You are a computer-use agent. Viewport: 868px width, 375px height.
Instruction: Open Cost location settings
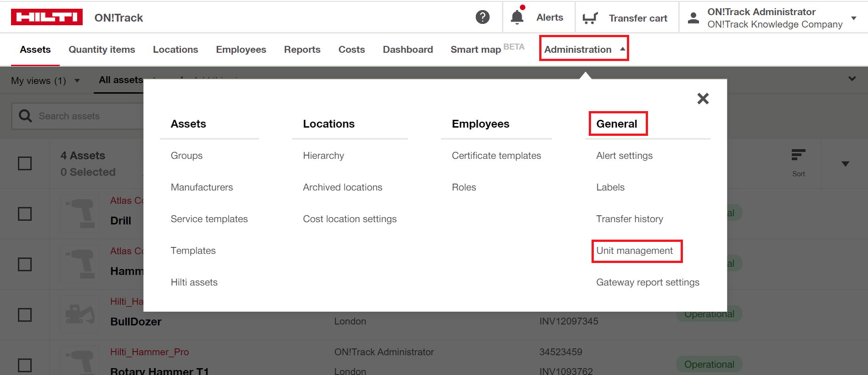click(349, 219)
